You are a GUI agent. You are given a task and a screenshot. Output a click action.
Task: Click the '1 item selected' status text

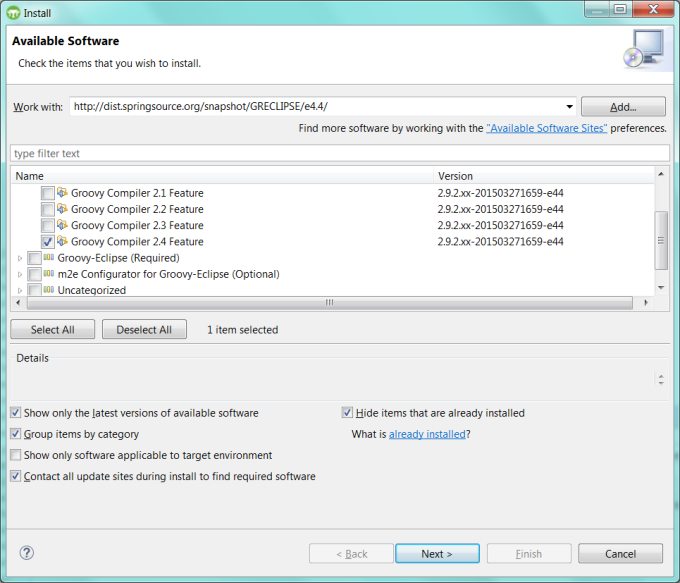point(242,330)
